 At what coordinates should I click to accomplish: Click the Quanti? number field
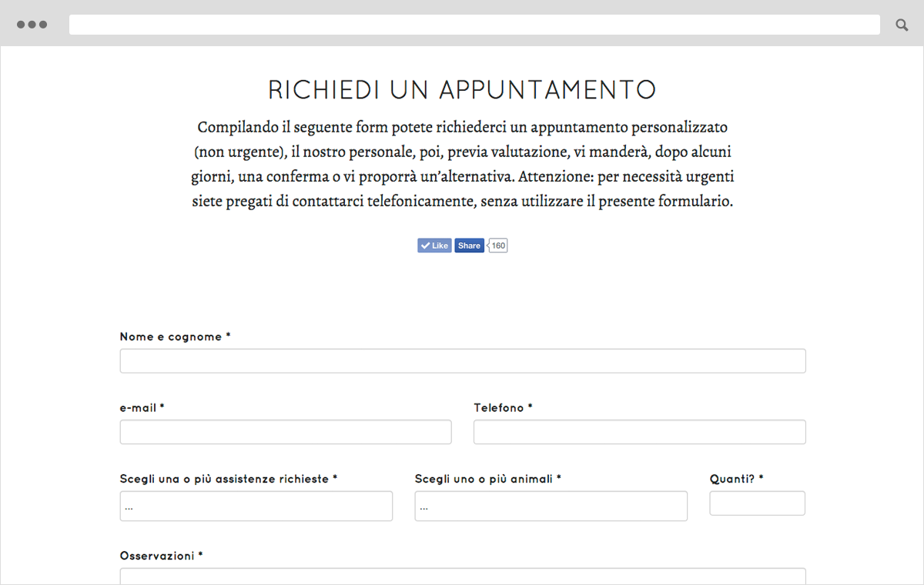coord(757,503)
